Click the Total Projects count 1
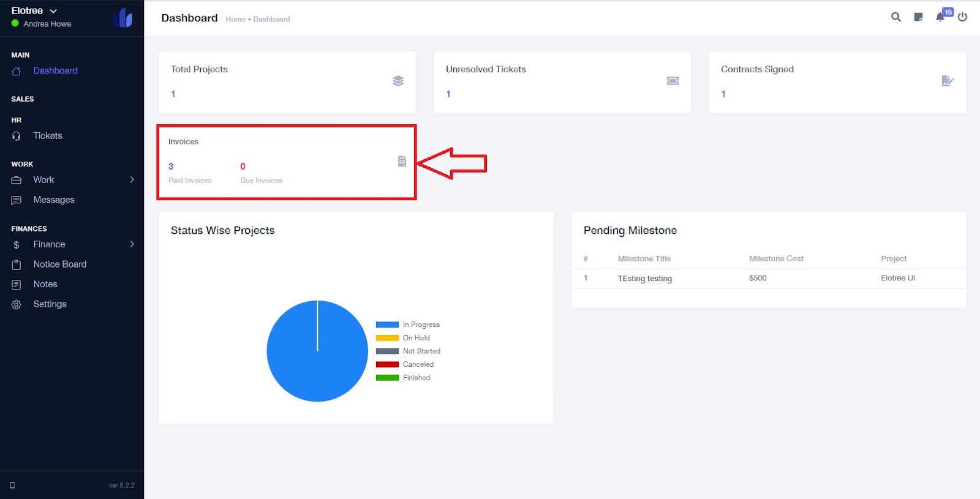The image size is (980, 499). (173, 94)
